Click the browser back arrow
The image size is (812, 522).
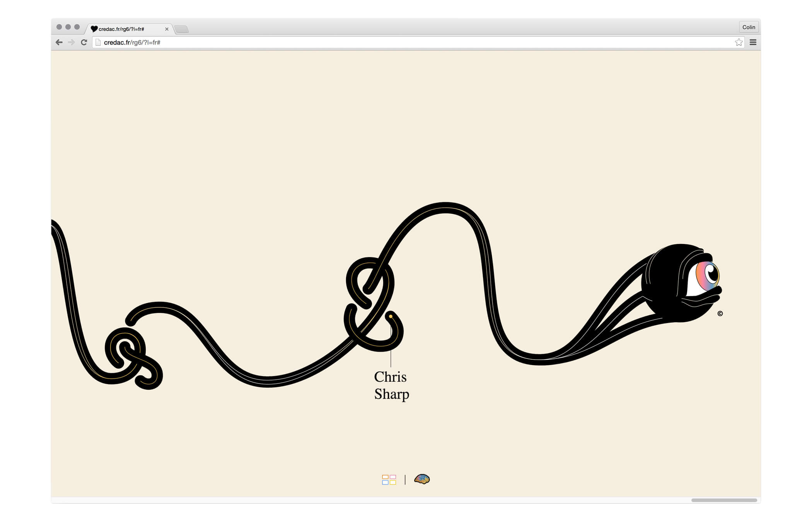point(59,43)
